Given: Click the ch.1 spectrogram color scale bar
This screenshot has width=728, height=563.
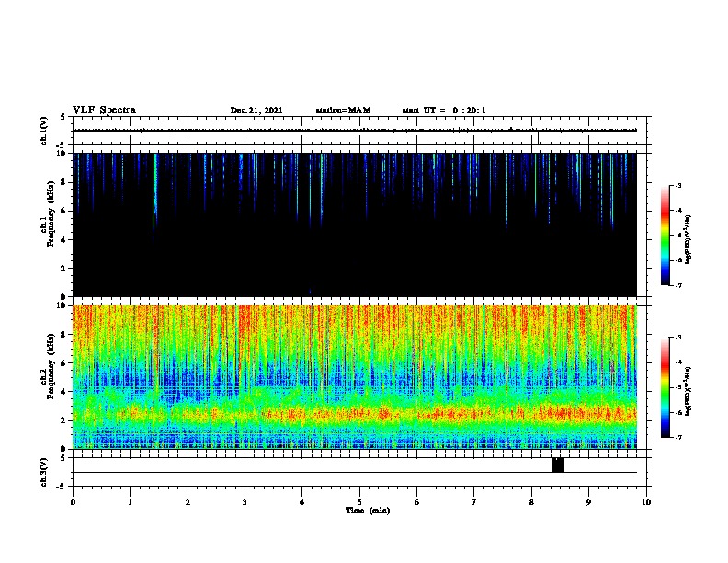Looking at the screenshot, I should (665, 236).
